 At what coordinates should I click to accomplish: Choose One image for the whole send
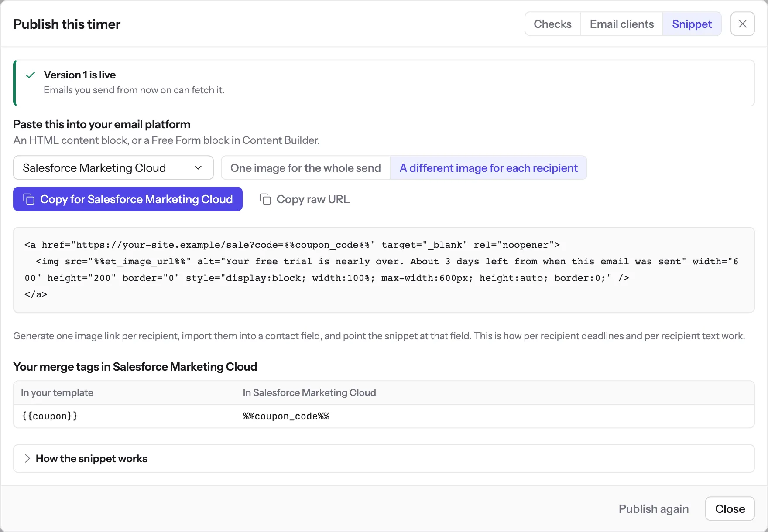(x=305, y=168)
